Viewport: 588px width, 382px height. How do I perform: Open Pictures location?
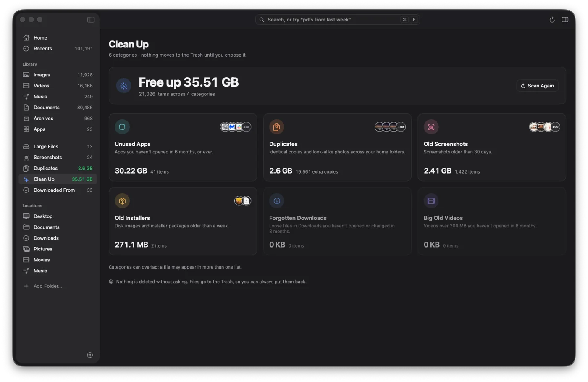58,249
